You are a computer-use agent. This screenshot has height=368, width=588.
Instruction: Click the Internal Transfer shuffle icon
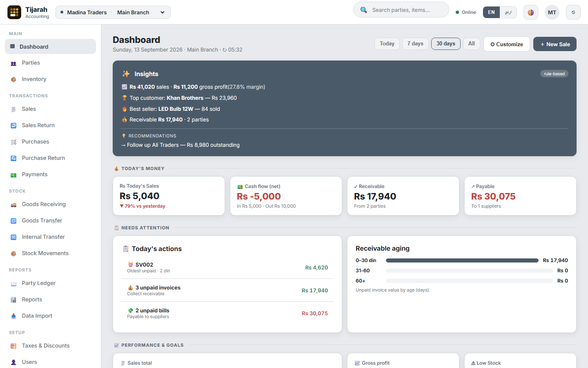pos(13,237)
